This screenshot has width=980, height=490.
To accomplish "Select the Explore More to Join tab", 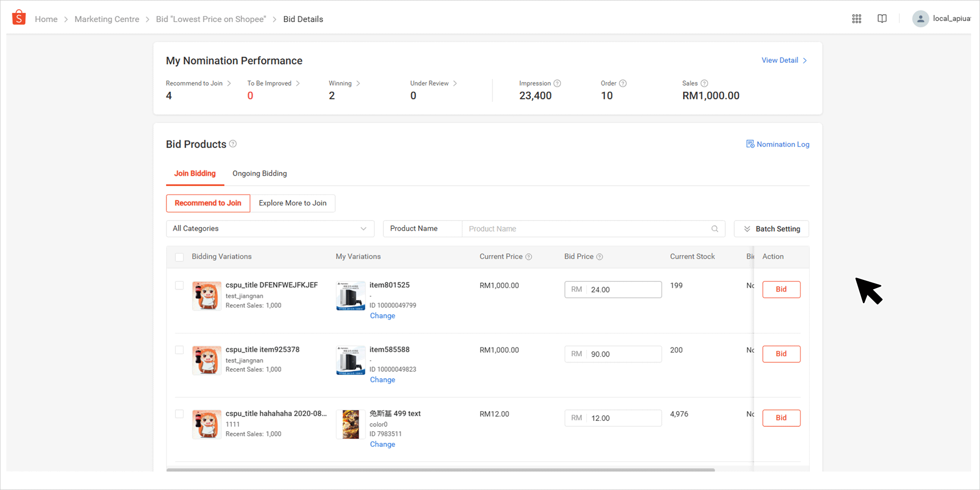I will (x=293, y=203).
